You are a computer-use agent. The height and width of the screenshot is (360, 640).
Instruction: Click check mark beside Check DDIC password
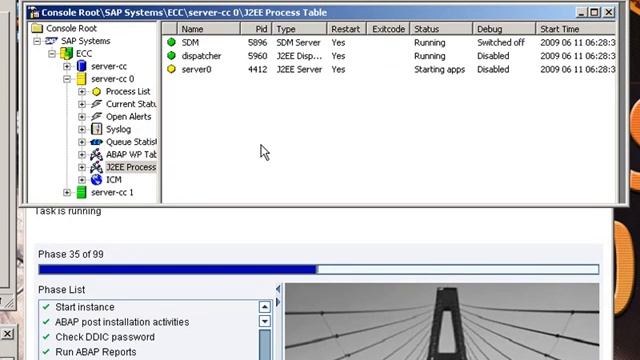tap(46, 337)
